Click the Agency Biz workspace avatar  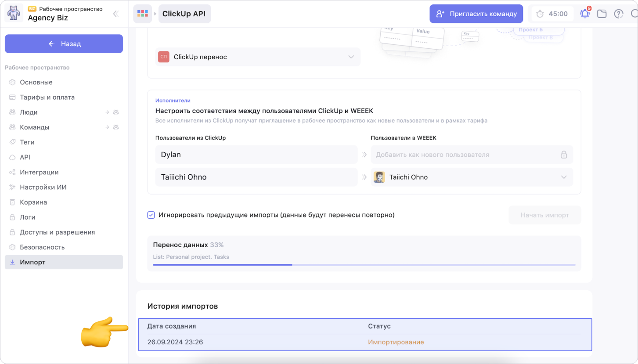click(13, 14)
